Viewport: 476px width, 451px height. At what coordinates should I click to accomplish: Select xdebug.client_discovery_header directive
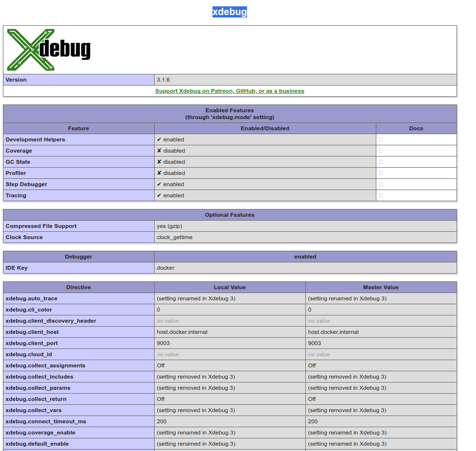click(x=51, y=321)
